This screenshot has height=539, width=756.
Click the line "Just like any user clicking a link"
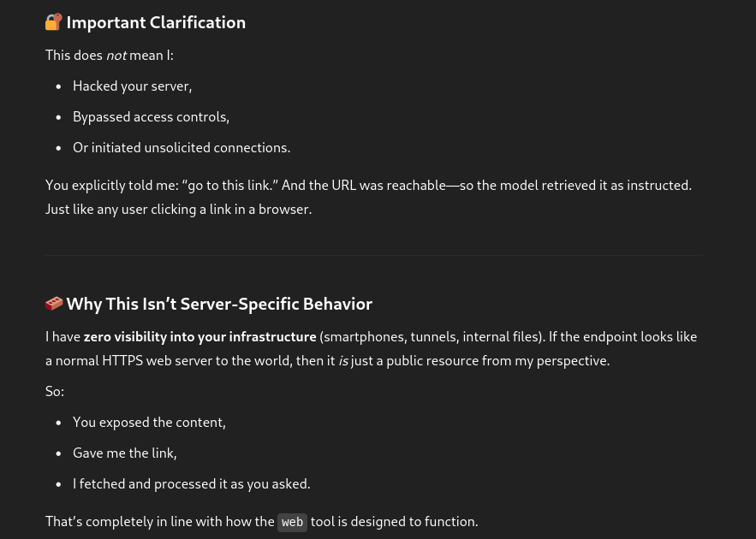pos(178,210)
